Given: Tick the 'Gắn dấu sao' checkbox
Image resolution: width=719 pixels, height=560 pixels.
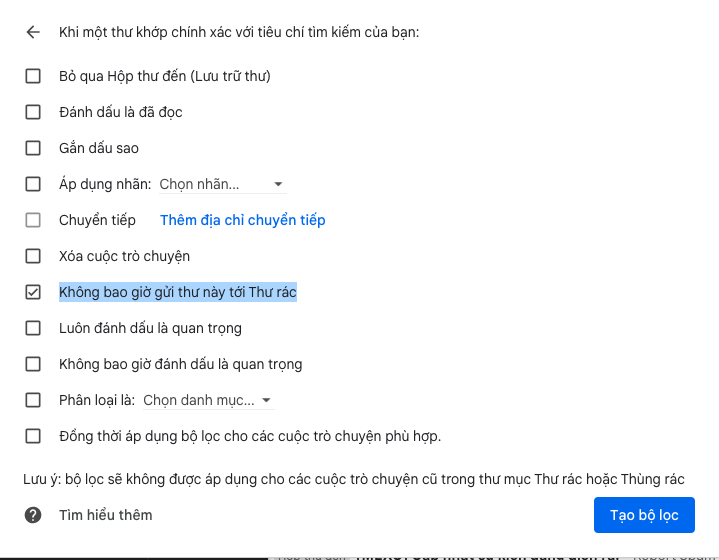Looking at the screenshot, I should [33, 148].
